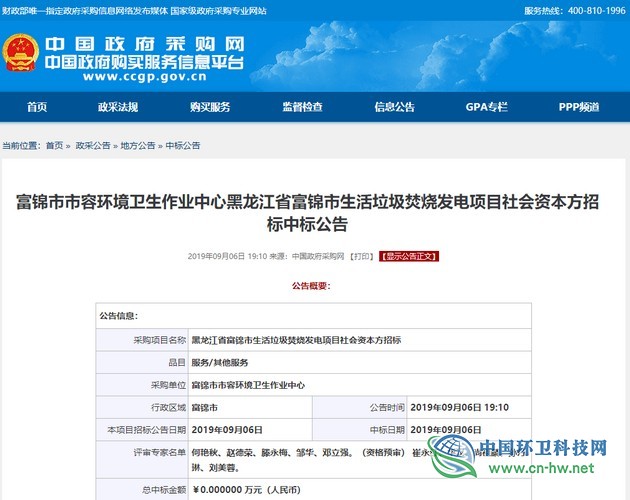Click the 首页 breadcrumb link
The image size is (630, 500).
point(54,146)
